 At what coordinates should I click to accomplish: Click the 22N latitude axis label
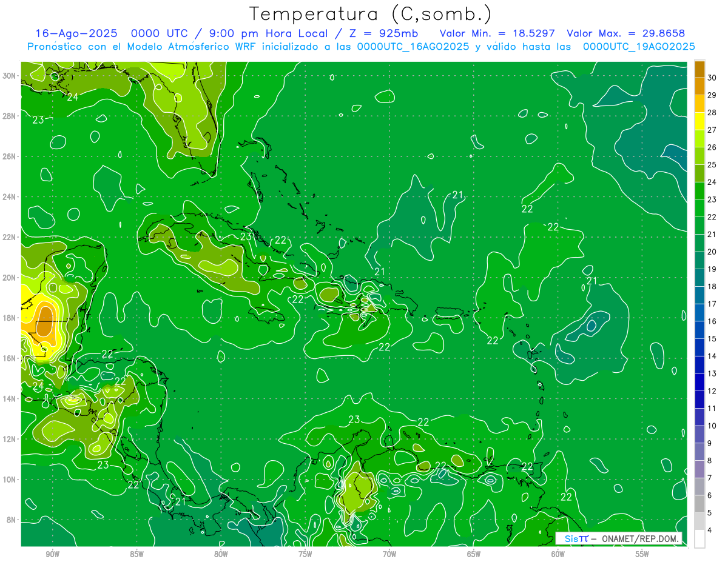click(9, 237)
